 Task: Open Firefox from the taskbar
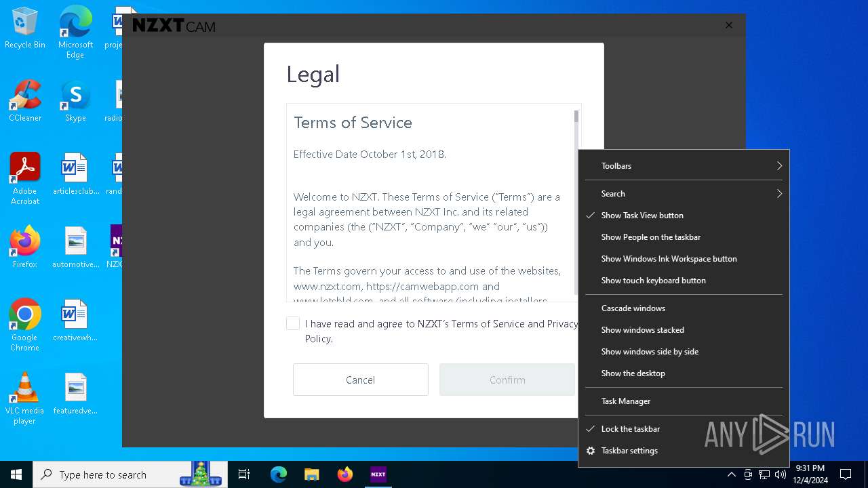344,474
